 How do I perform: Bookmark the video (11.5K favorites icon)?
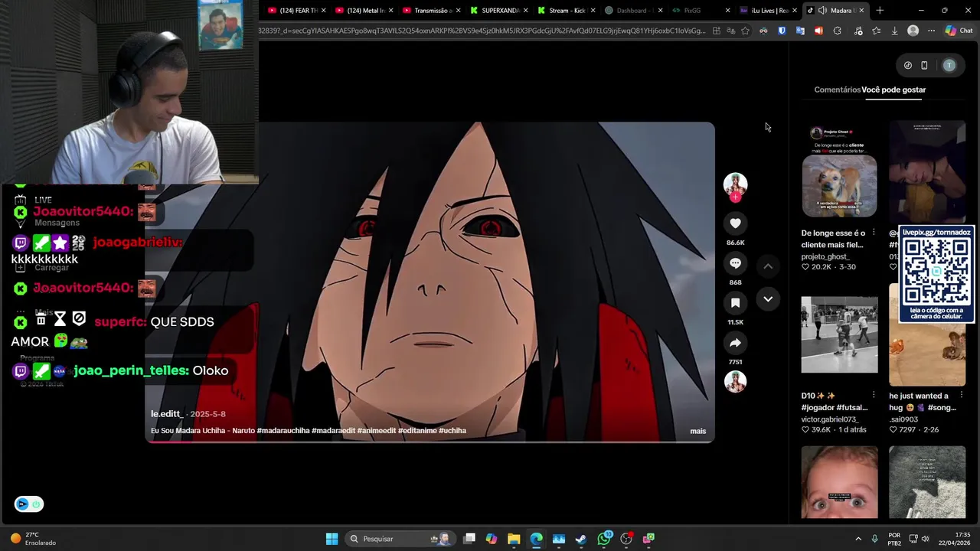735,303
